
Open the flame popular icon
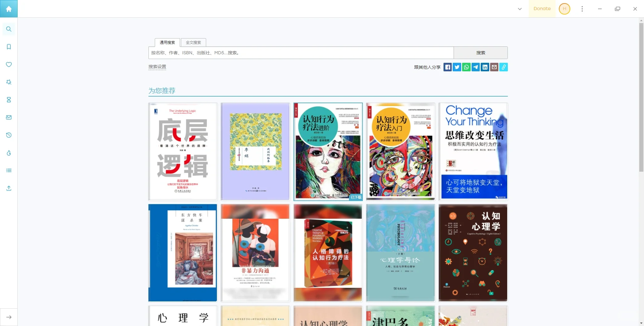click(x=9, y=153)
